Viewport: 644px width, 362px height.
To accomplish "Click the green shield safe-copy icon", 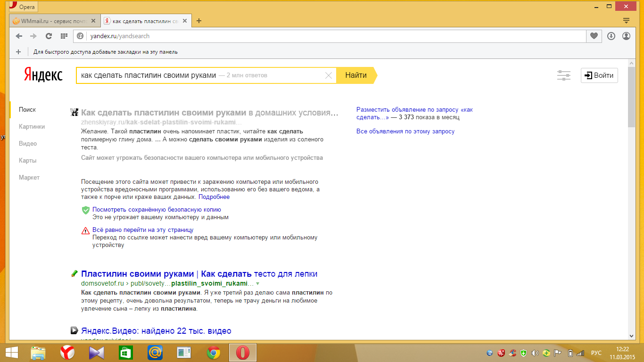I will click(x=86, y=210).
